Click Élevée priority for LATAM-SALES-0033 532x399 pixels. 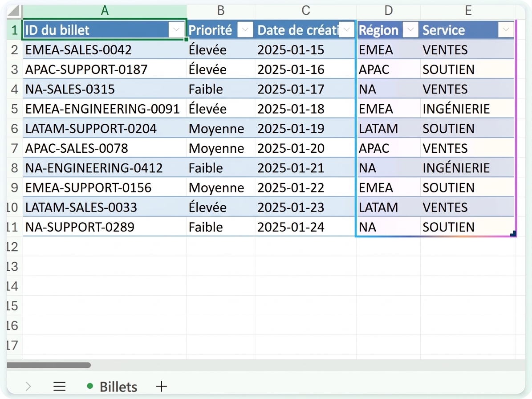tap(220, 208)
